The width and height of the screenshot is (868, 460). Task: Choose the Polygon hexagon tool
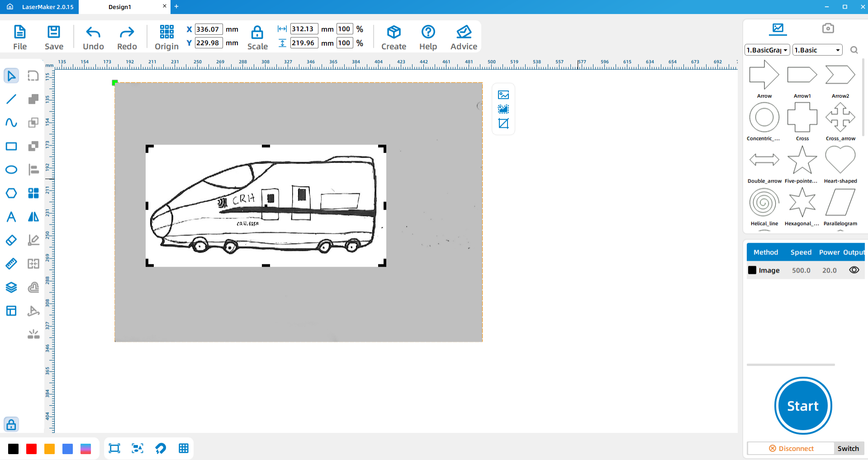click(x=11, y=193)
